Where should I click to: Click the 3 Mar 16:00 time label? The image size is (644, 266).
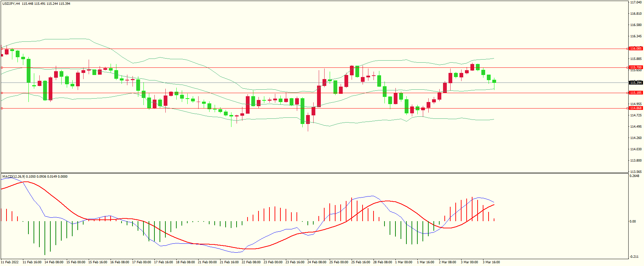click(x=491, y=262)
